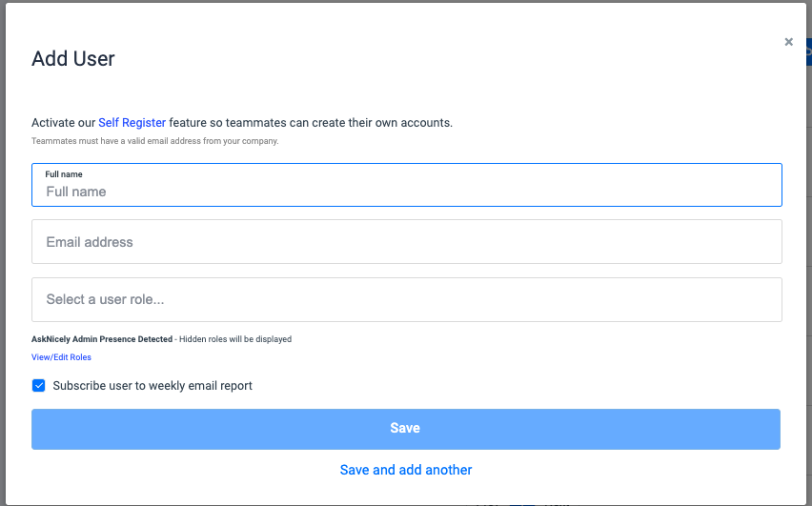Click the 'Activate our' intro text
This screenshot has width=812, height=506.
coord(63,123)
